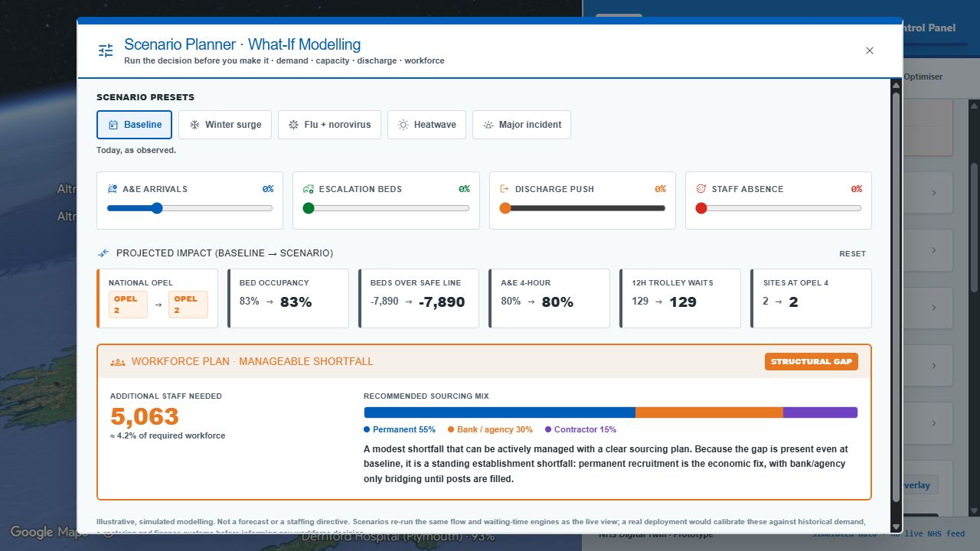
Task: Click the Staff Absence slider handle
Action: tap(701, 208)
